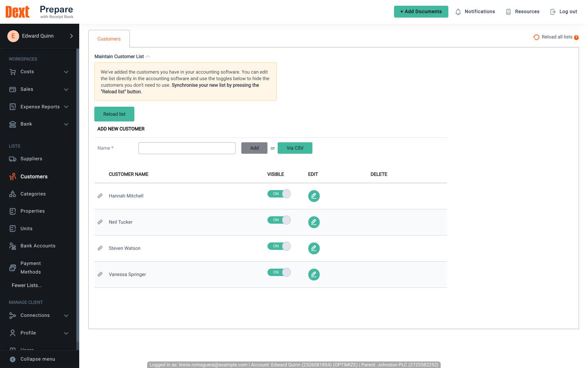Switch to the Customers tab
588x368 pixels.
coord(109,39)
